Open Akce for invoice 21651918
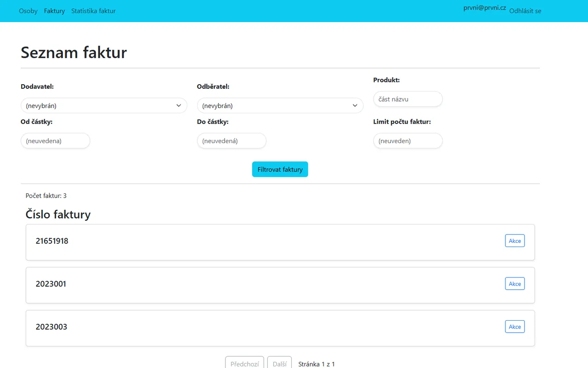Screen dimensions: 588x368 [514, 241]
